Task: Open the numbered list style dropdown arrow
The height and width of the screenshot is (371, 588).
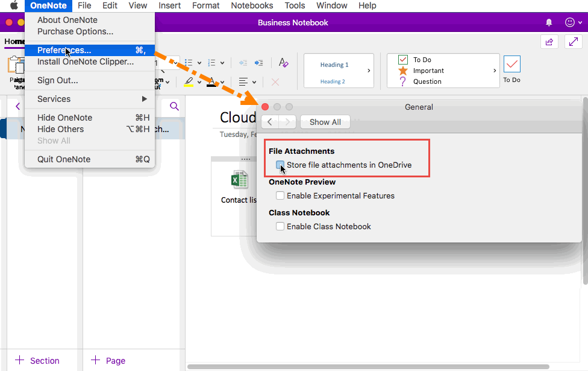Action: point(222,63)
